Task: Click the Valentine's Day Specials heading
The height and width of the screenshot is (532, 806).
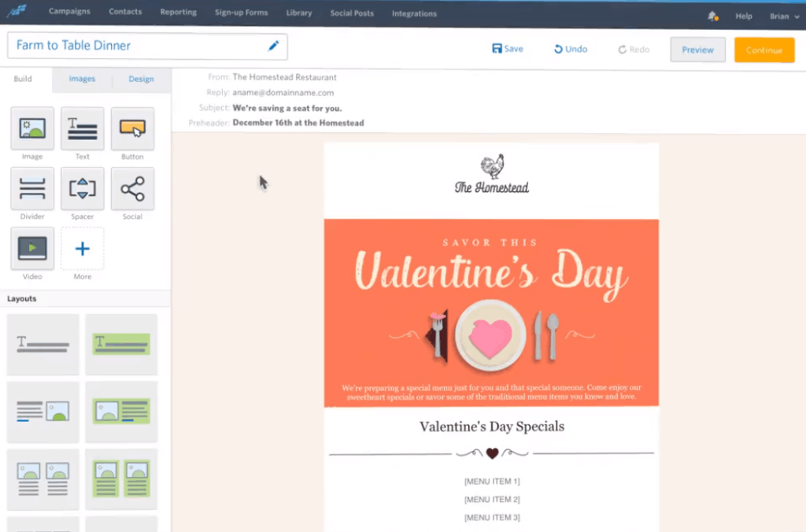Action: click(x=492, y=427)
